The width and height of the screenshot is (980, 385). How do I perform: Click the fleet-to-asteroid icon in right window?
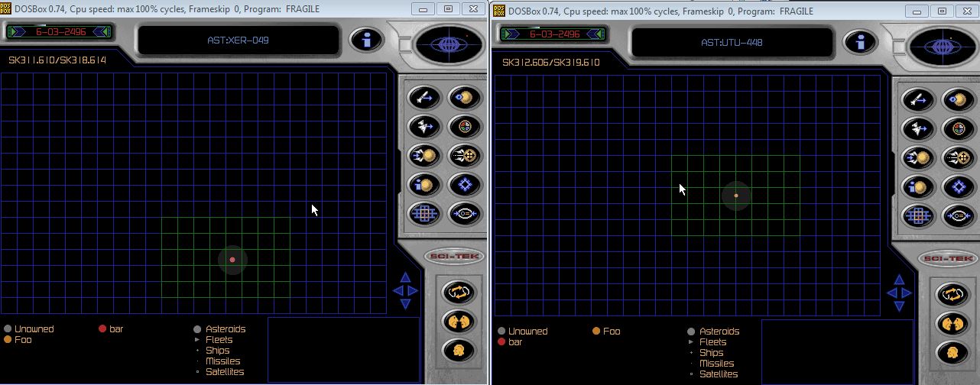point(916,157)
